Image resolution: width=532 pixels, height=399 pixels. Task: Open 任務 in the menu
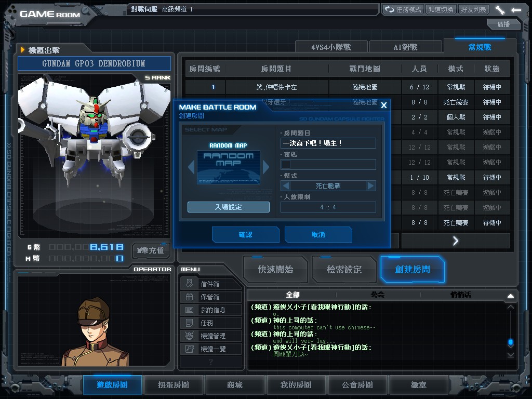211,323
